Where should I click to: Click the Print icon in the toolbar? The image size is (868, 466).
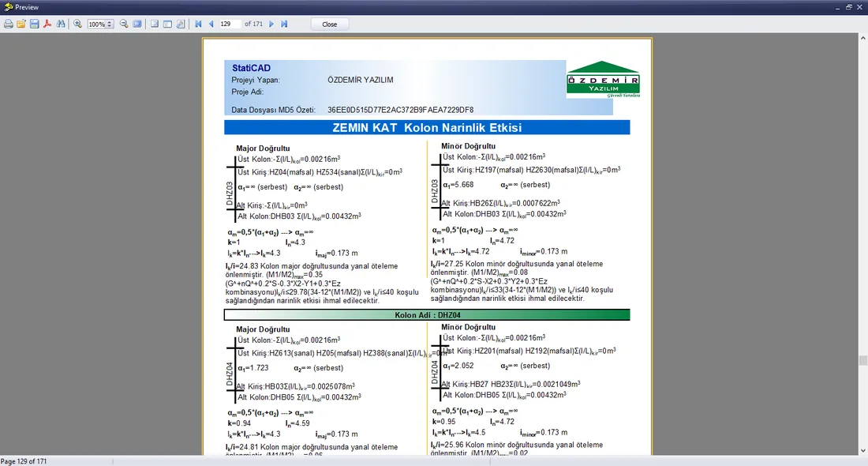[9, 24]
